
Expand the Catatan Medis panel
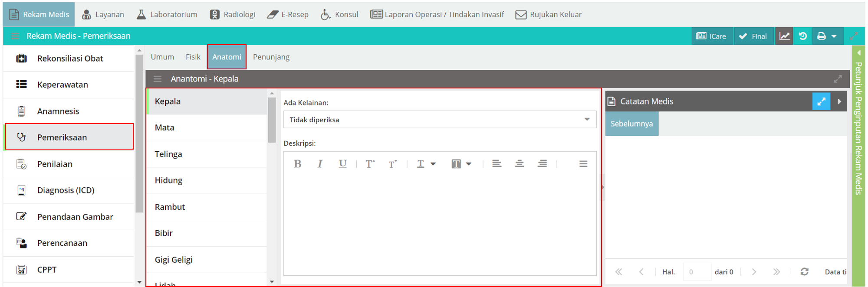pyautogui.click(x=821, y=101)
